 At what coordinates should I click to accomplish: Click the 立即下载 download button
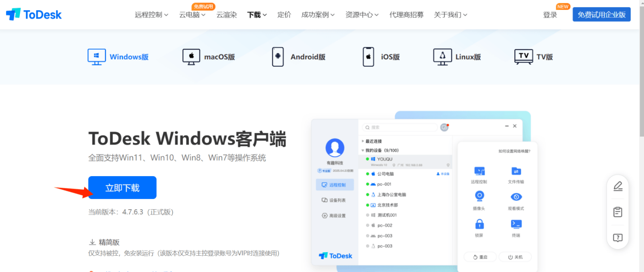[x=122, y=188]
